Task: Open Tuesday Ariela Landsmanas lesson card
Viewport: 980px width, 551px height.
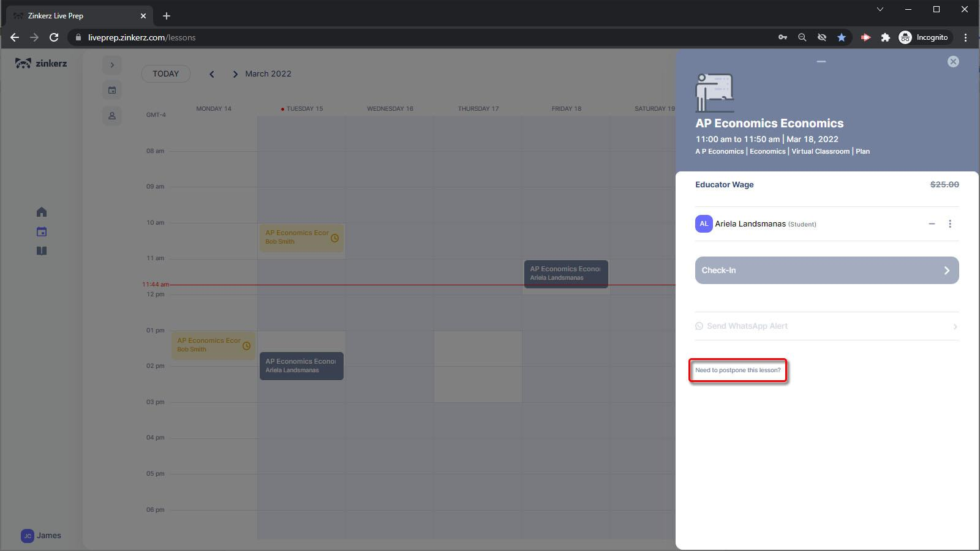Action: 301,365
